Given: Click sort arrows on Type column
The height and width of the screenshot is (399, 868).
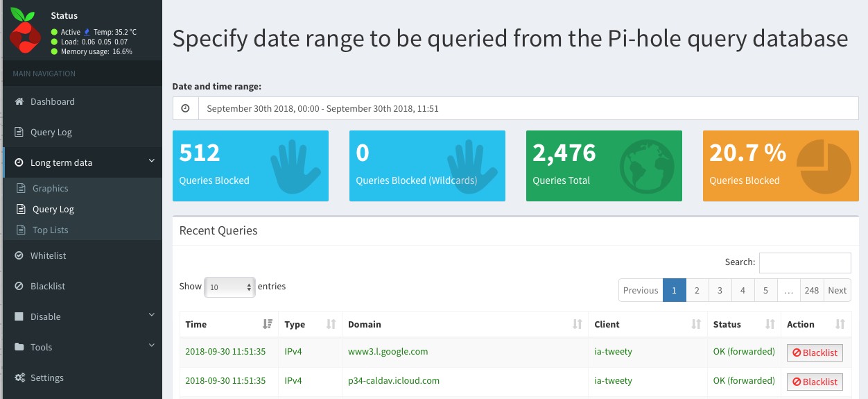Looking at the screenshot, I should 331,324.
